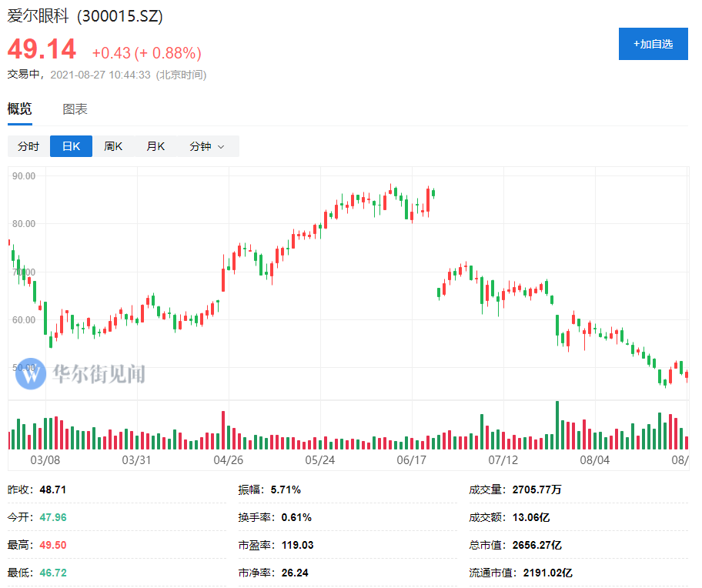Viewport: 702px width, 588px height.
Task: Click the 04/26 date axis label
Action: tap(229, 460)
